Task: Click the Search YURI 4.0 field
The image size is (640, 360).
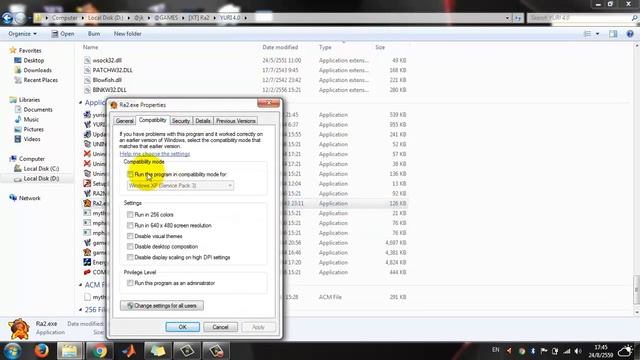Action: (x=582, y=18)
